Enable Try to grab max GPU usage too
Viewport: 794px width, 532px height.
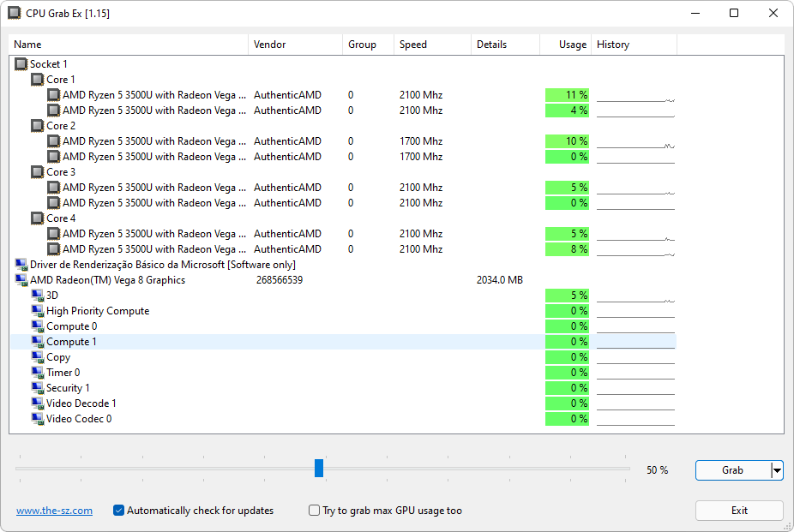(x=314, y=511)
